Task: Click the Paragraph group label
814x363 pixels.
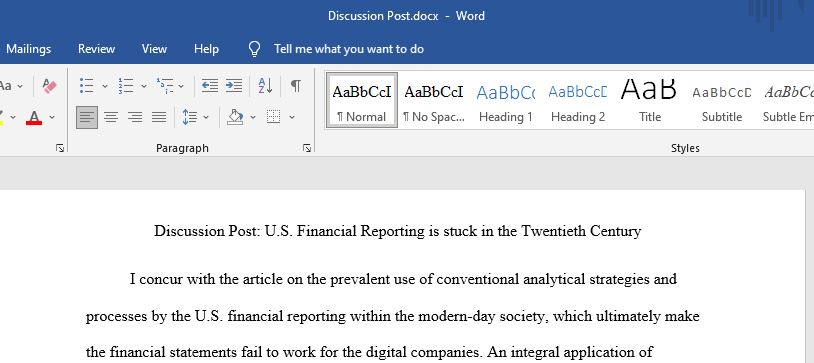Action: 182,149
